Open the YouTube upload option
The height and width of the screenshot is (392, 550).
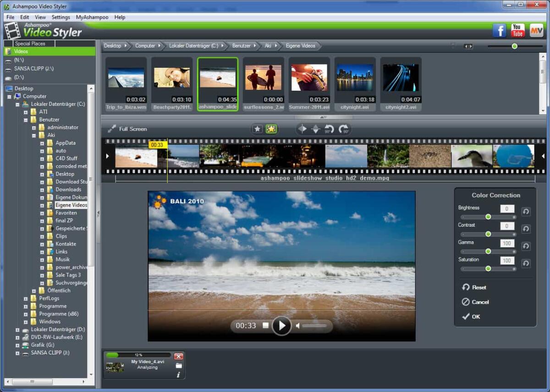tap(517, 30)
